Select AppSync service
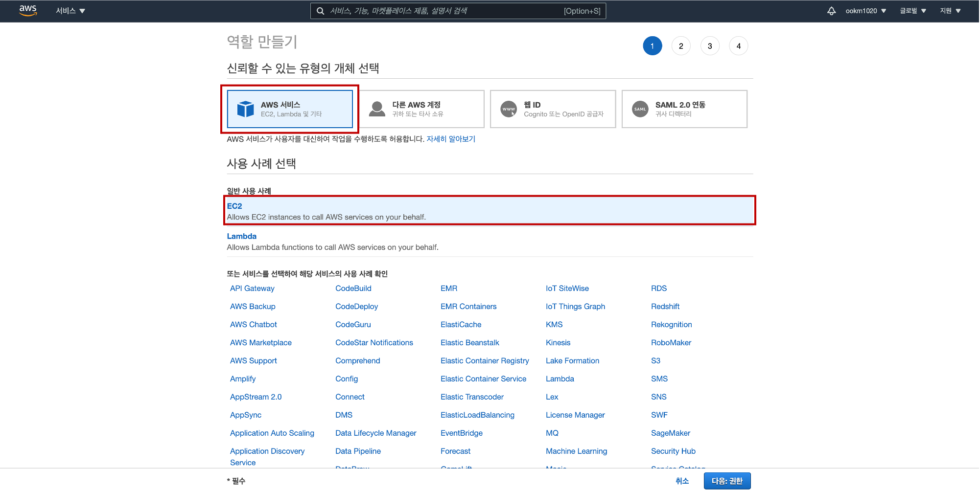Screen dimensions: 980x491 [x=246, y=415]
